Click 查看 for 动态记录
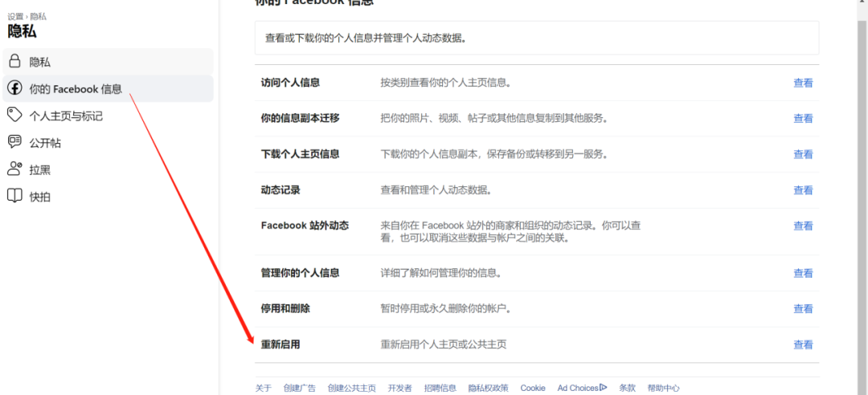 click(x=803, y=190)
